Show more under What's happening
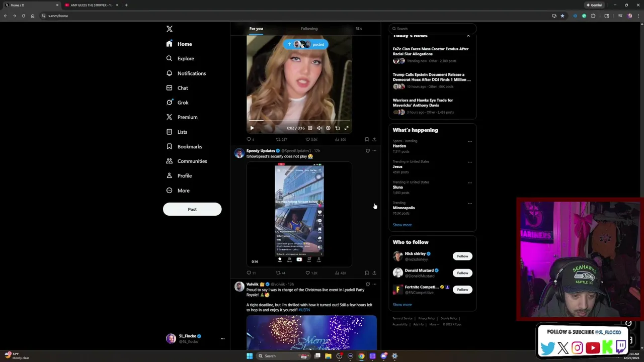Image resolution: width=644 pixels, height=362 pixels. (402, 225)
